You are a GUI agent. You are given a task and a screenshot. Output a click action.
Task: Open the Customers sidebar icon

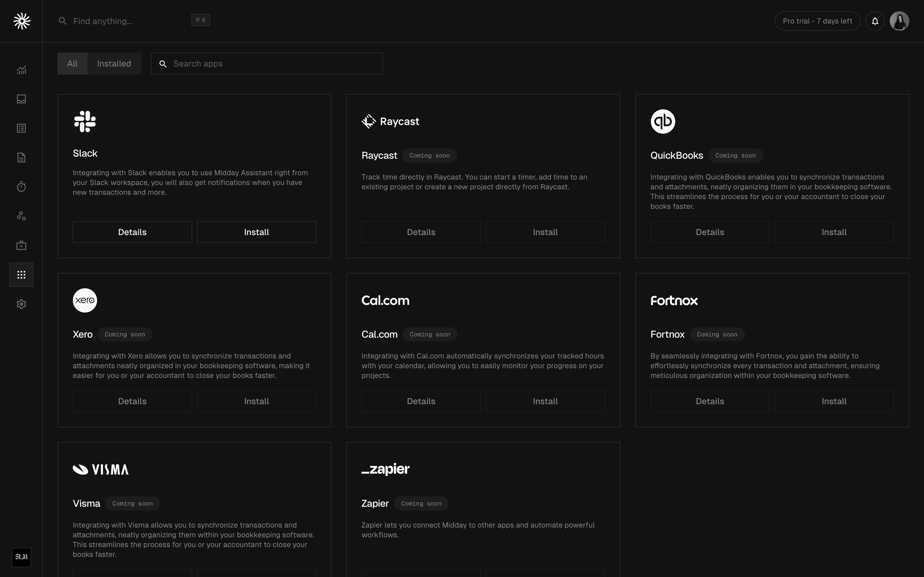click(x=21, y=216)
